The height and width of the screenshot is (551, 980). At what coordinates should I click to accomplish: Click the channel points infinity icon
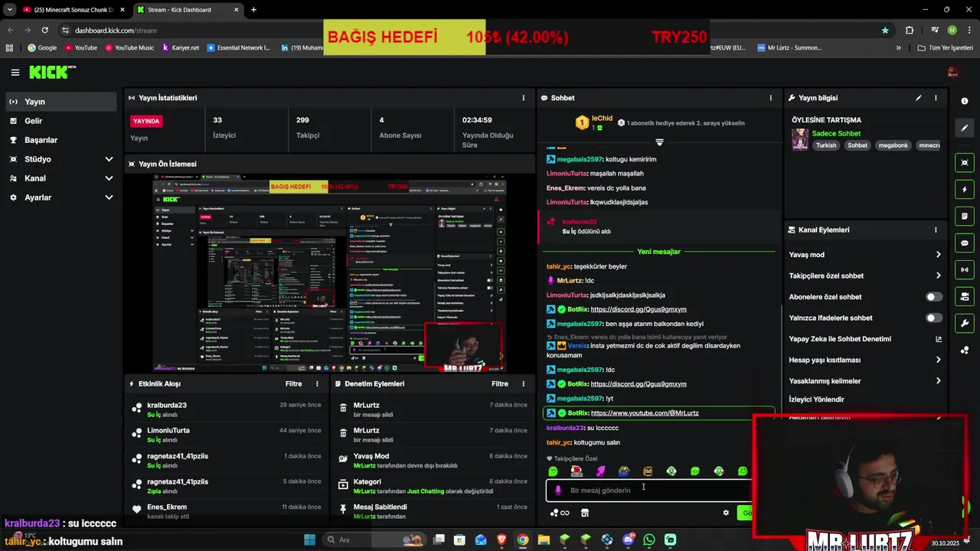pyautogui.click(x=560, y=513)
